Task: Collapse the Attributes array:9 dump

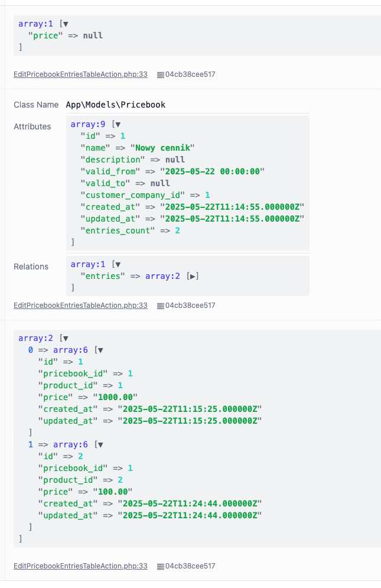Action: point(118,124)
